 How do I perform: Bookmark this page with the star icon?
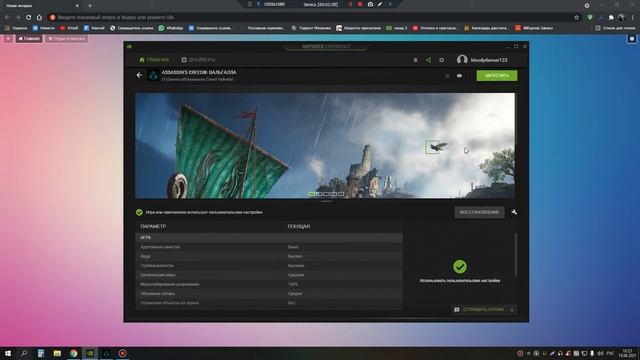(576, 18)
